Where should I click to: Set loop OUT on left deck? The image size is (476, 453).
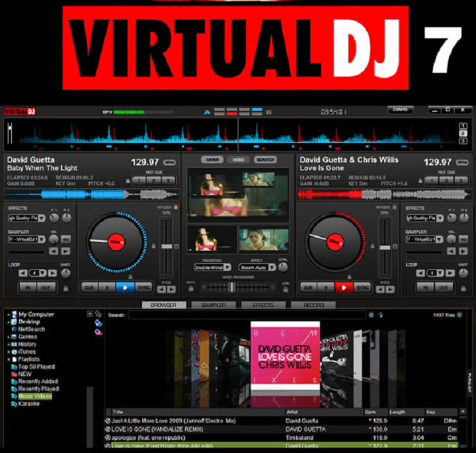click(x=46, y=287)
